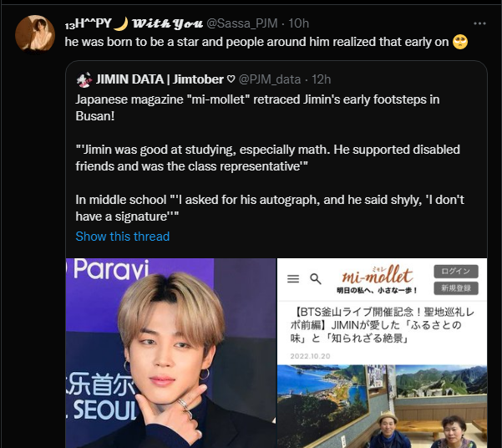The height and width of the screenshot is (448, 502).
Task: Click the 10h timestamp of the tweet
Action: 298,23
